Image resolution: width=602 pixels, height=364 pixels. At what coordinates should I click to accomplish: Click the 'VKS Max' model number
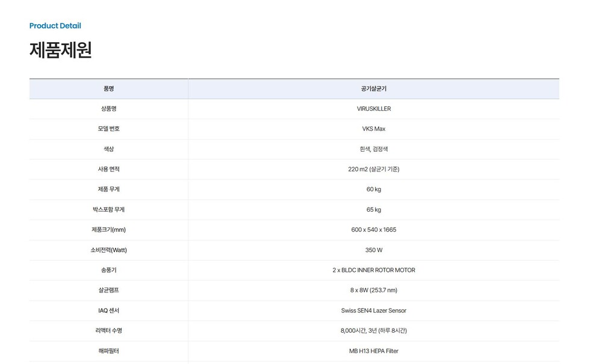coord(373,129)
